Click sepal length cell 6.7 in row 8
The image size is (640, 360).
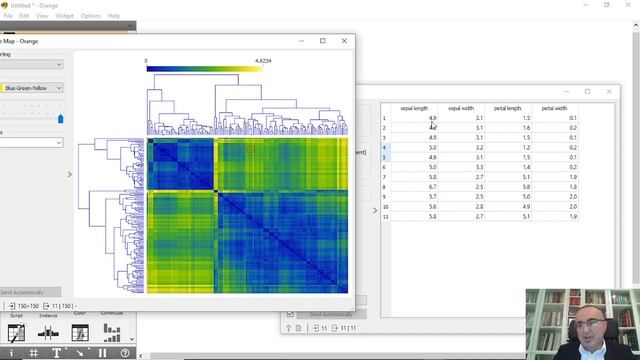click(414, 187)
